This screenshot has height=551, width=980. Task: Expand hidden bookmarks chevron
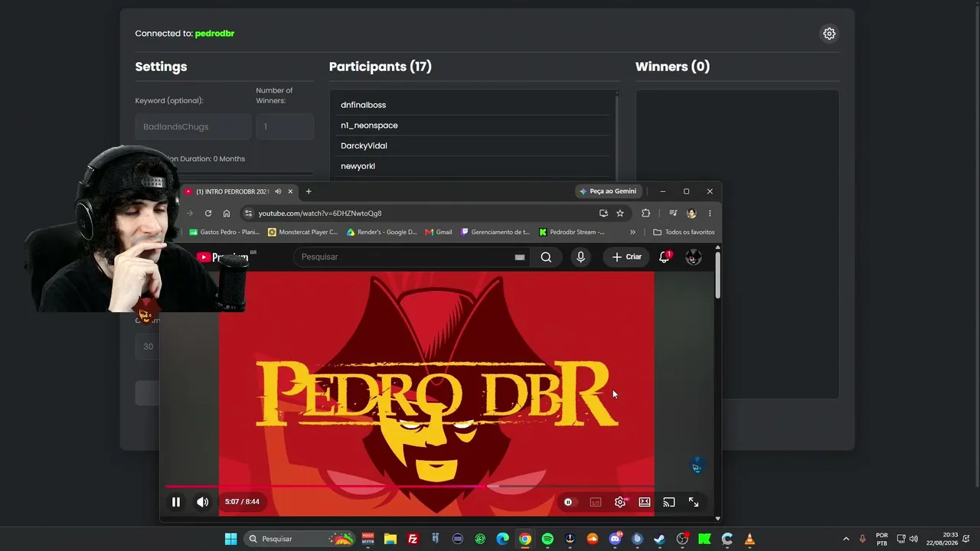[x=632, y=232]
